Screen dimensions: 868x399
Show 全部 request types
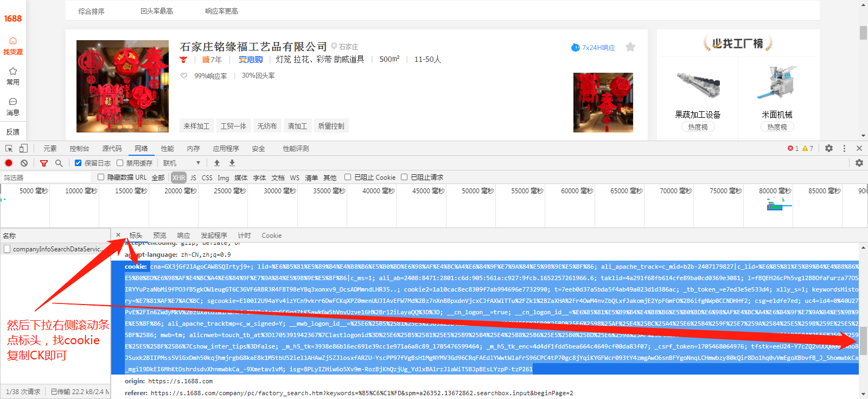158,178
